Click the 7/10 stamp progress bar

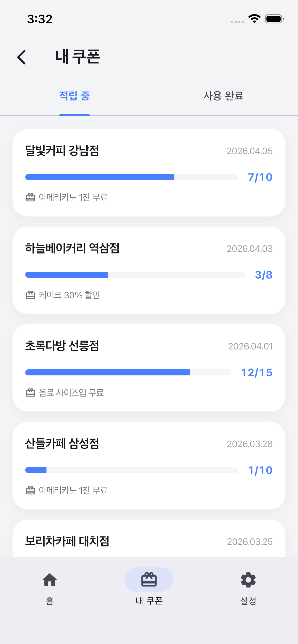click(131, 177)
